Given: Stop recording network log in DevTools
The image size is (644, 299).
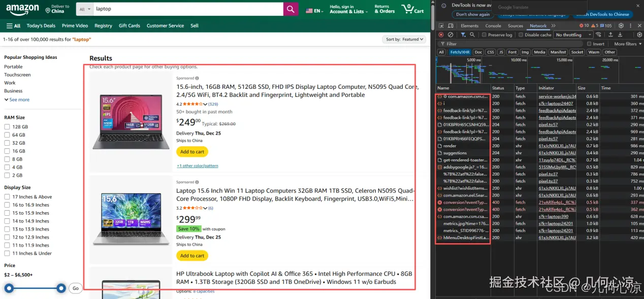Looking at the screenshot, I should tap(441, 35).
